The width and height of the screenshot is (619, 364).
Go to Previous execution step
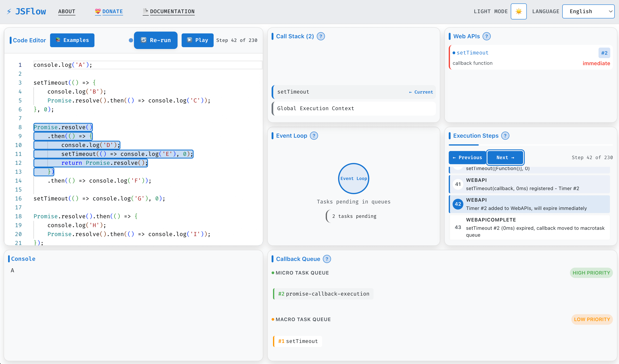coord(467,158)
